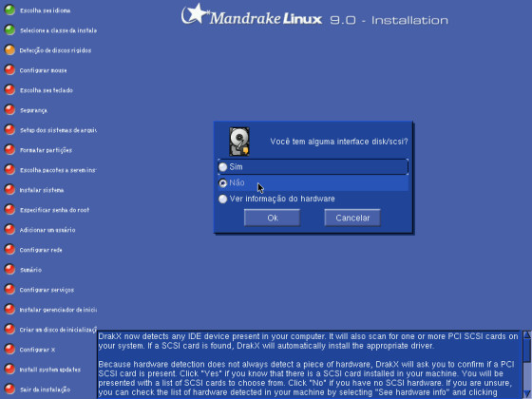Image resolution: width=532 pixels, height=399 pixels.
Task: Click the red bulb beside Formatar partições
Action: [9, 150]
